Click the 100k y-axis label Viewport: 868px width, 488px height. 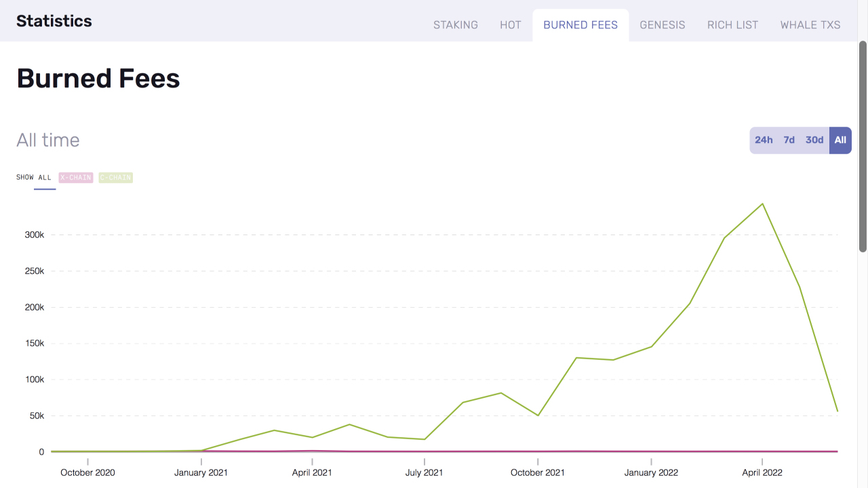(x=33, y=380)
